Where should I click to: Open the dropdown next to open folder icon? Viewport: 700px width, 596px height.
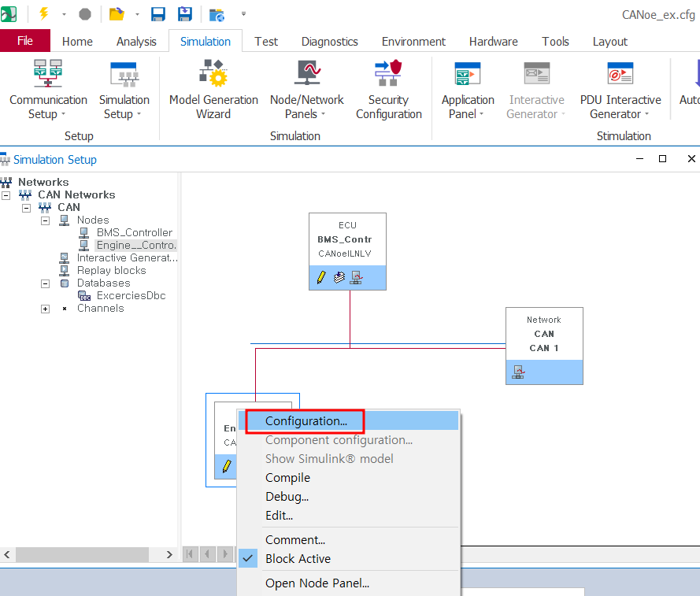(x=137, y=14)
